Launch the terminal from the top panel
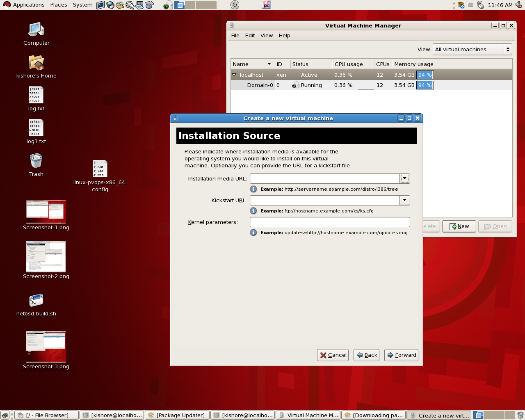This screenshot has height=420, width=525. click(x=100, y=5)
